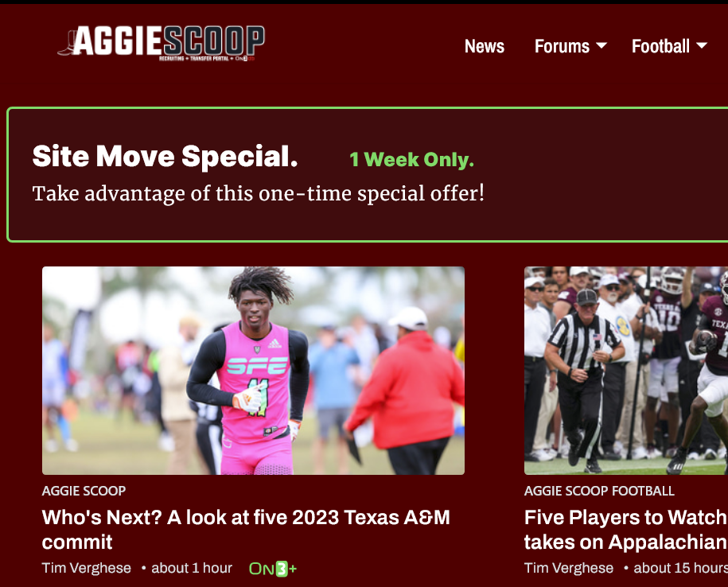This screenshot has width=728, height=587.
Task: Expand the Football dropdown arrow
Action: pos(702,45)
